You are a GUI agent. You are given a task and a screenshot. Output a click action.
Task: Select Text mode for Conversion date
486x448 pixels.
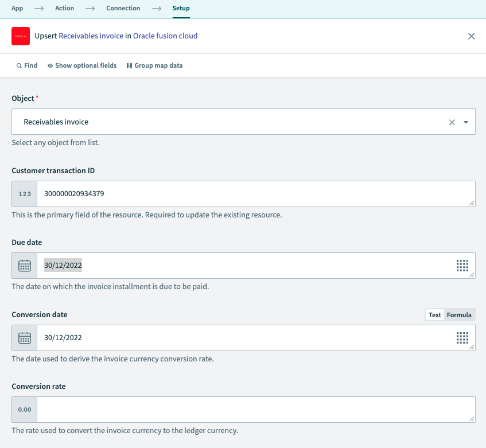click(x=434, y=314)
